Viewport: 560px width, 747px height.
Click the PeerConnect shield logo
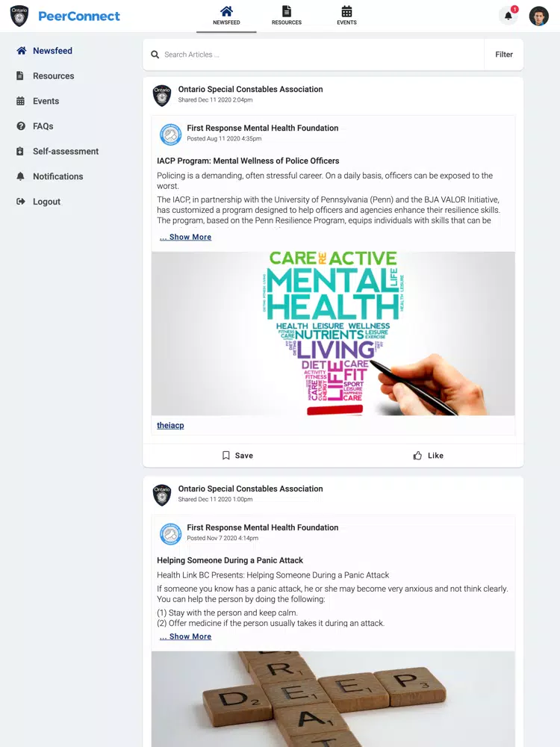click(x=19, y=16)
